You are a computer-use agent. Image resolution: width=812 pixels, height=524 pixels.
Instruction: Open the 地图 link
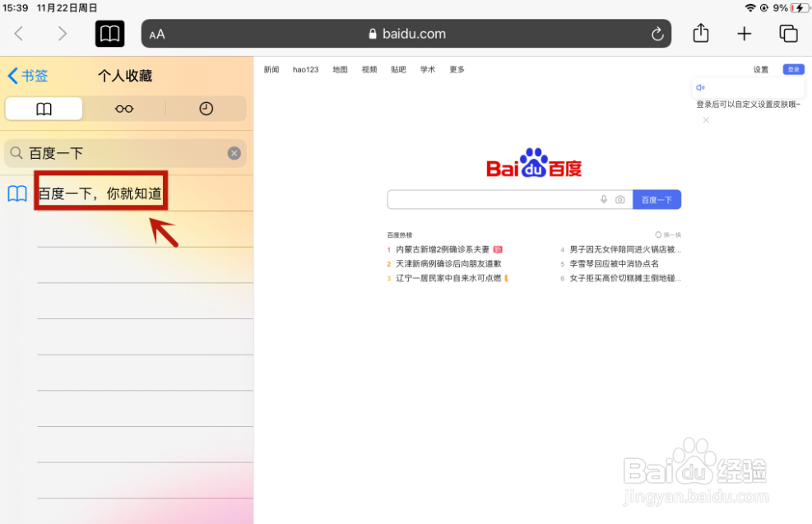tap(340, 69)
